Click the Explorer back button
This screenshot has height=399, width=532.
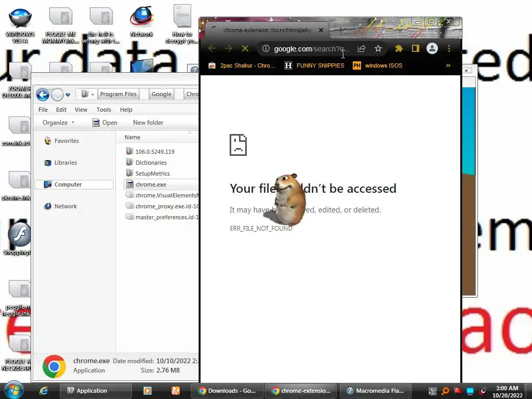[43, 95]
